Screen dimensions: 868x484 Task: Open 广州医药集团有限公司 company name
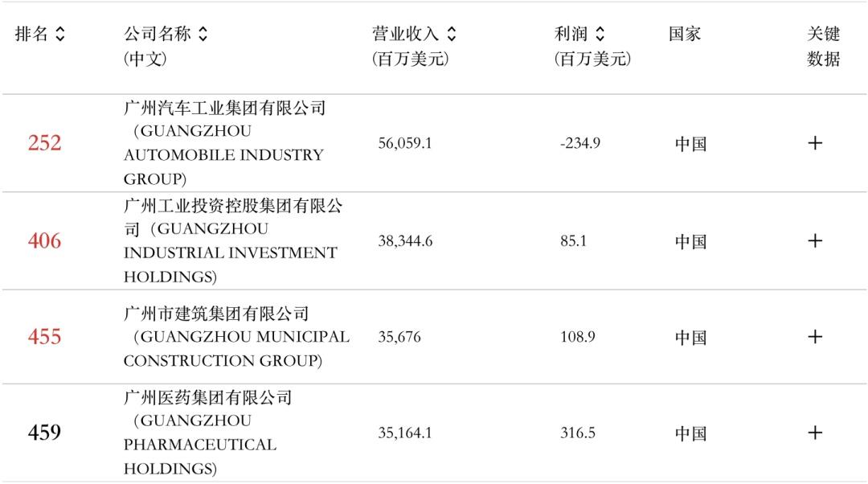point(207,398)
